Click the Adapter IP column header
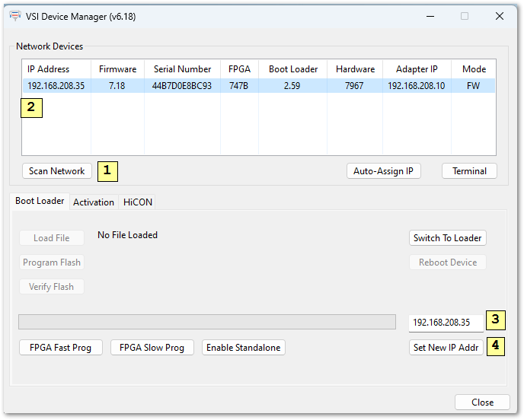The height and width of the screenshot is (420, 524). 417,69
